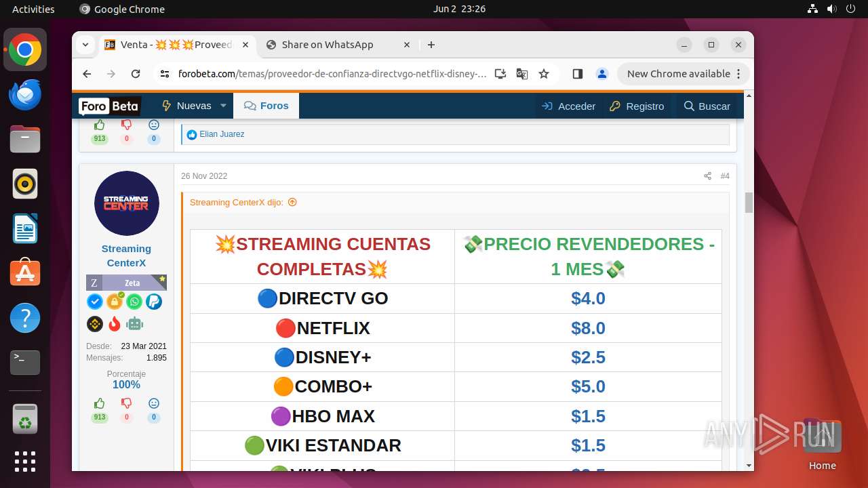Viewport: 868px width, 488px height.
Task: Translate this page icon
Action: (x=522, y=74)
